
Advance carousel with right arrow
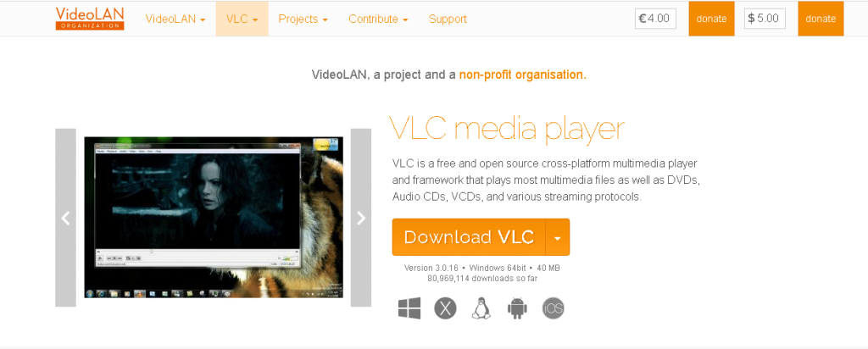361,218
